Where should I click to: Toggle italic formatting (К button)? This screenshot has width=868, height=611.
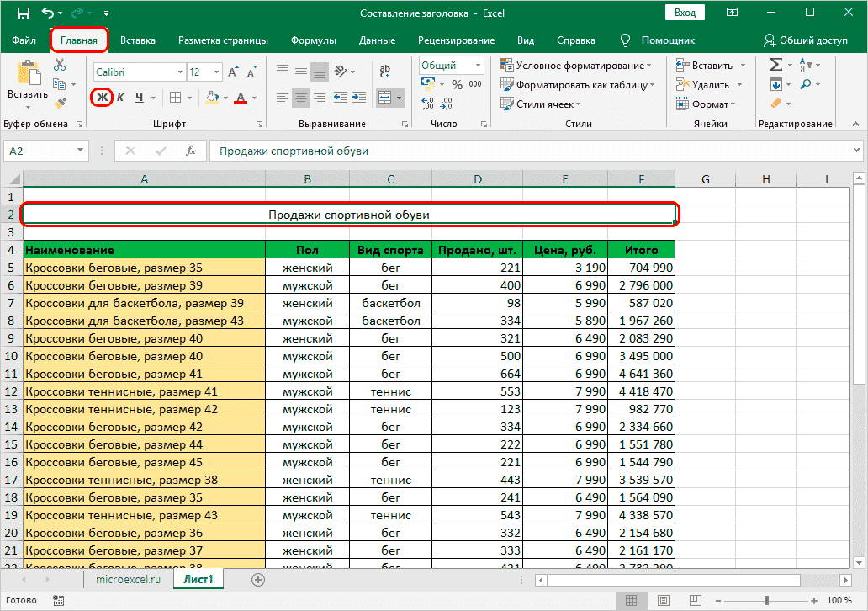(120, 98)
